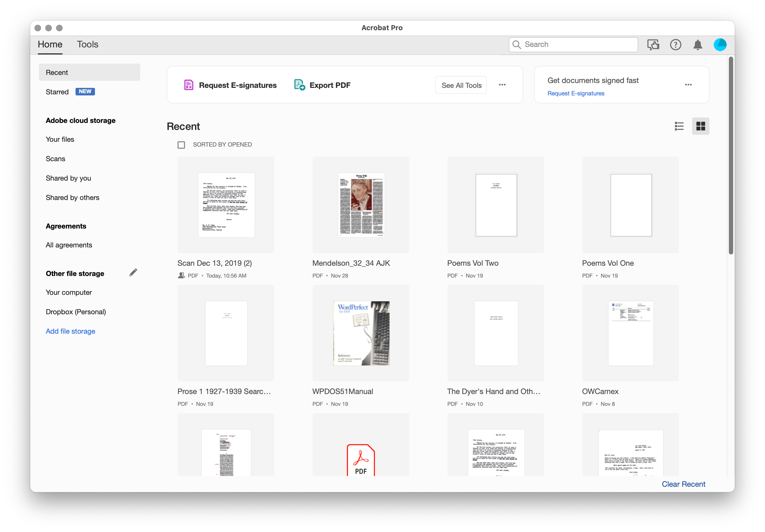Click the NEW badge next to Starred
The width and height of the screenshot is (765, 532).
click(85, 92)
